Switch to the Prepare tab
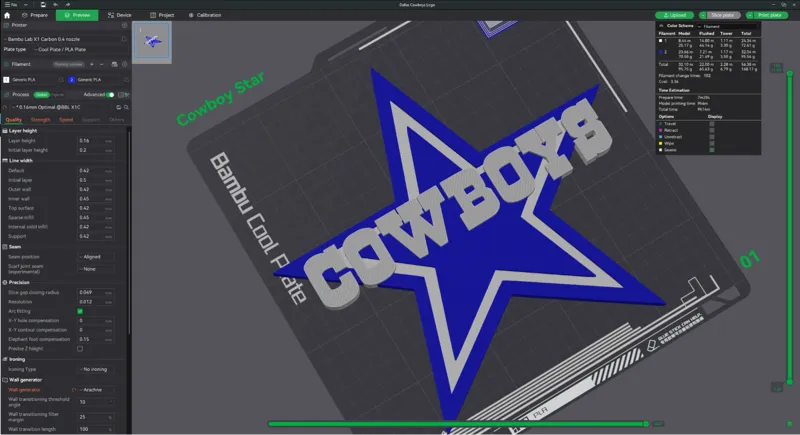The width and height of the screenshot is (800, 435). coord(35,15)
